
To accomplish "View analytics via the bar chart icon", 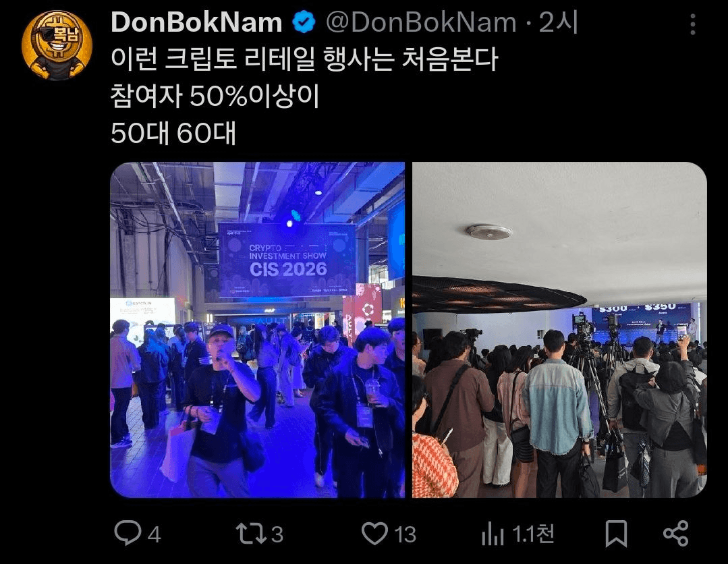I will tap(493, 534).
